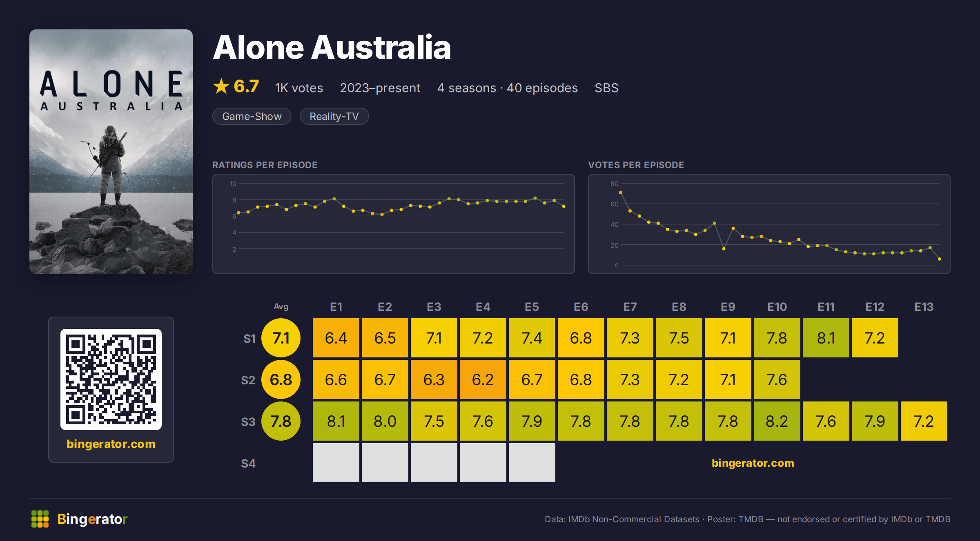This screenshot has height=541, width=980.
Task: Click the Ratings Per Episode chart heading
Action: click(265, 165)
